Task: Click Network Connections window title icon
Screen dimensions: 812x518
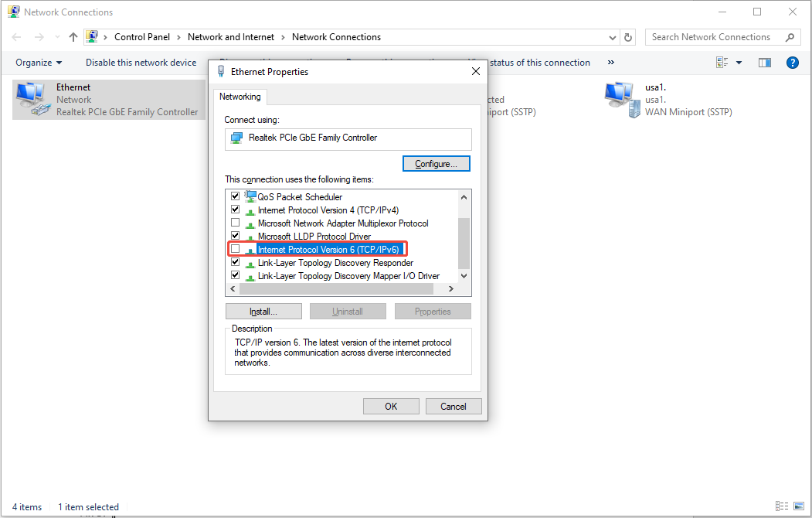Action: (x=14, y=12)
